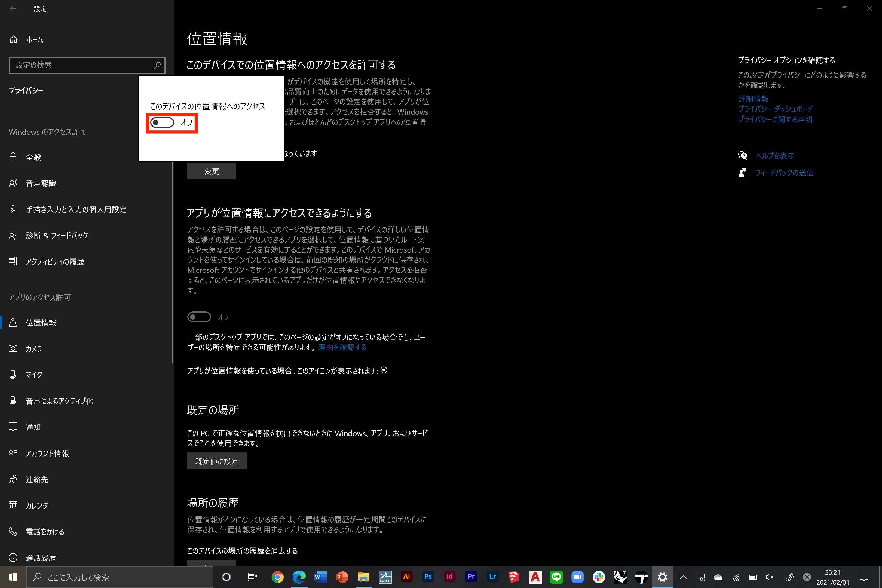Open マイク microphone permissions

(x=34, y=375)
